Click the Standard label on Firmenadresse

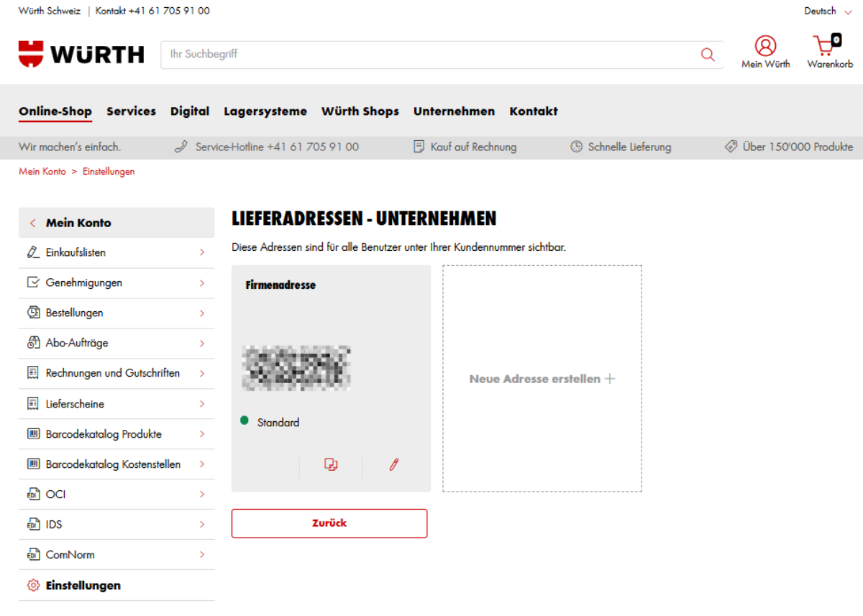pyautogui.click(x=278, y=423)
